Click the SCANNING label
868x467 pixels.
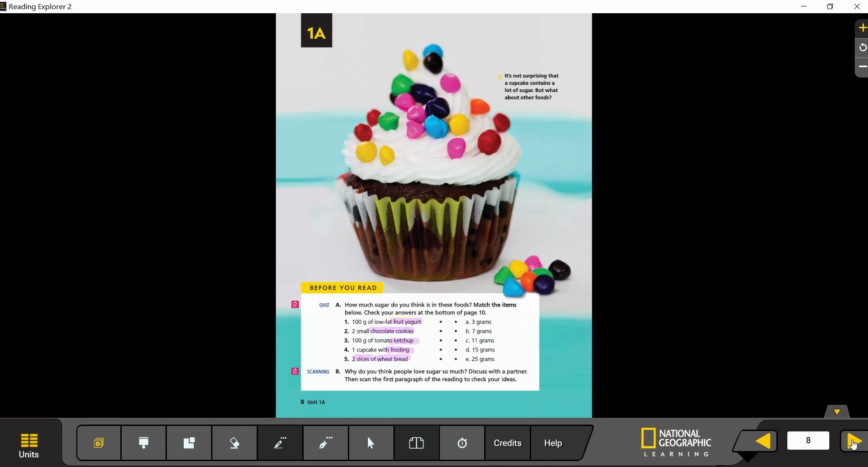point(318,372)
